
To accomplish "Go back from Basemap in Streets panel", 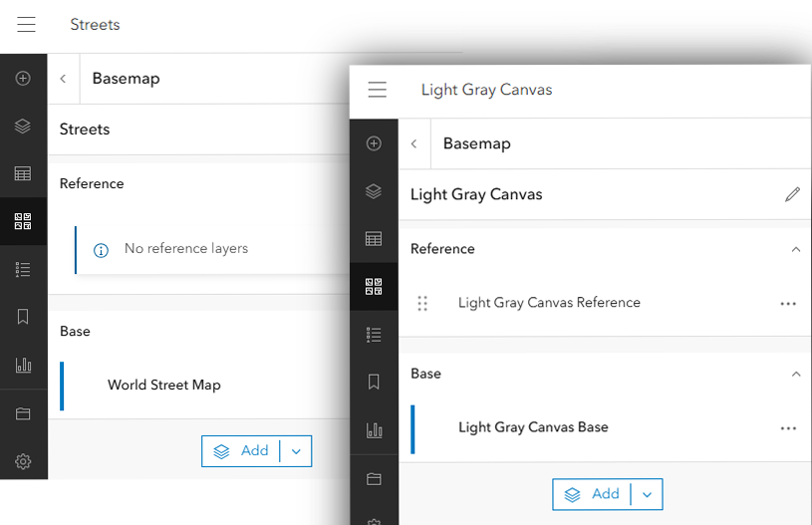I will pos(64,79).
